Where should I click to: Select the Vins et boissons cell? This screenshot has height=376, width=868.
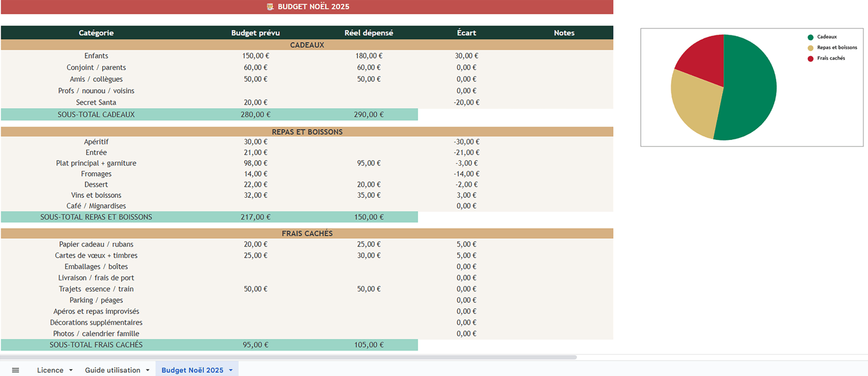tap(96, 196)
